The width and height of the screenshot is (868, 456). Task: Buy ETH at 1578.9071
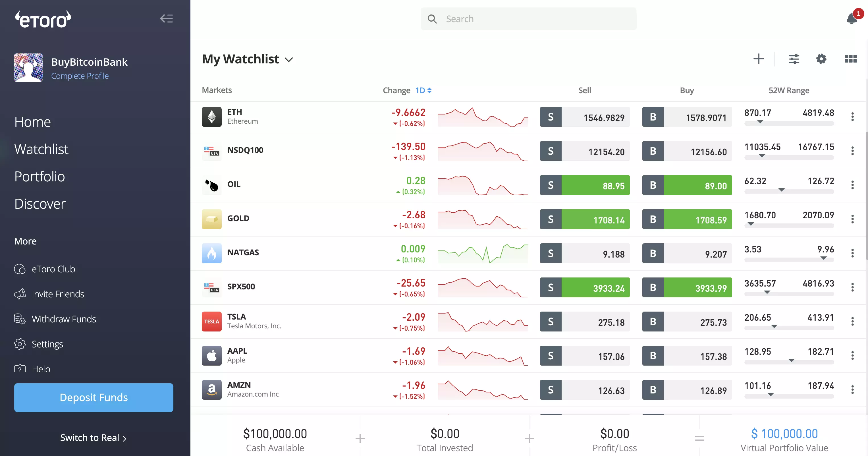pos(687,117)
